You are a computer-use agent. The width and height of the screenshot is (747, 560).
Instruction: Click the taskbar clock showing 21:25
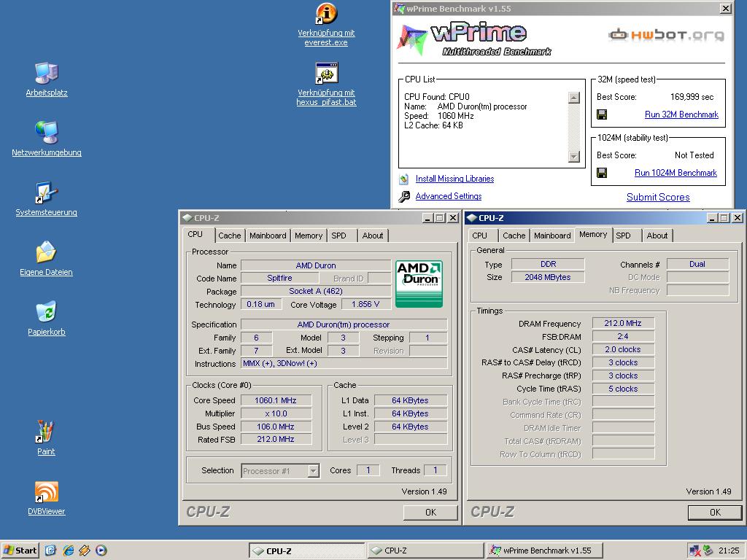pyautogui.click(x=729, y=551)
